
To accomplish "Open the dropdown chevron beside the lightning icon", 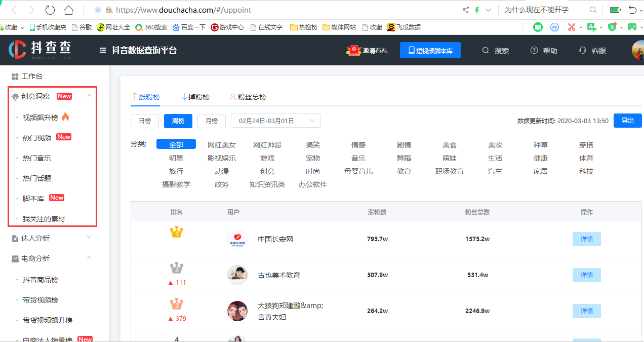I will [488, 10].
